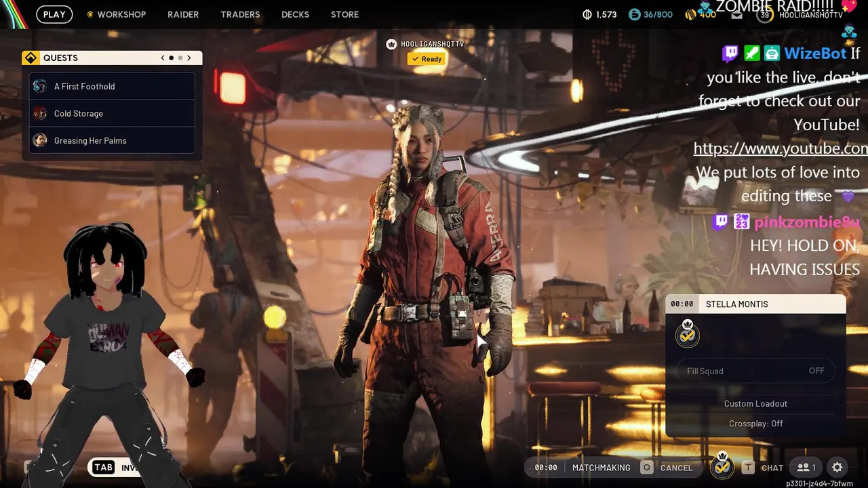Click the gold striped token icon

click(x=691, y=14)
